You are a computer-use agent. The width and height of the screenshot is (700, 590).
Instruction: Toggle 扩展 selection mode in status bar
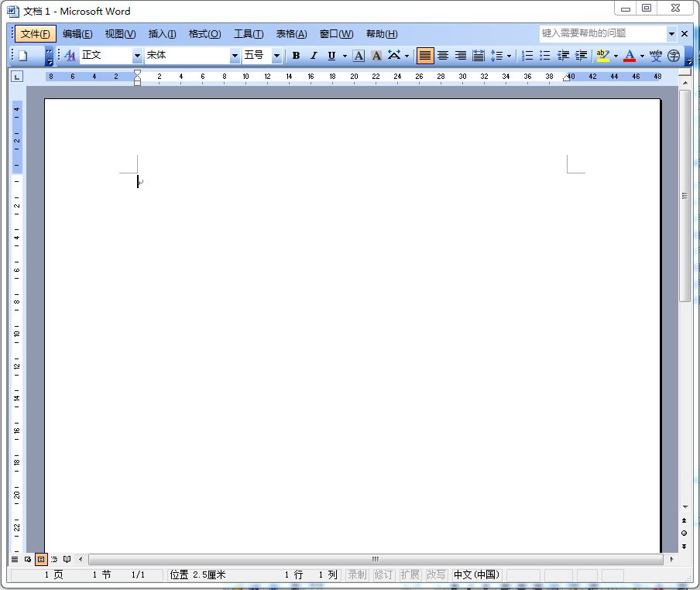pos(410,575)
